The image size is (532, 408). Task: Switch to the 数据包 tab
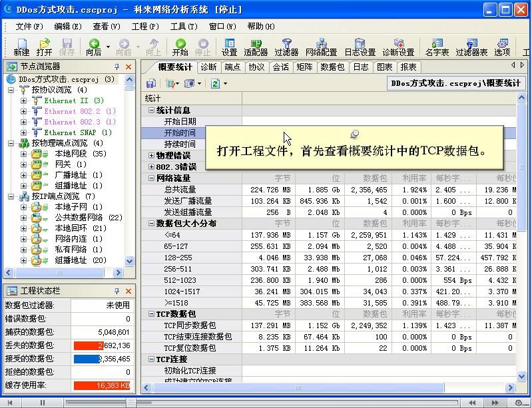pyautogui.click(x=332, y=67)
